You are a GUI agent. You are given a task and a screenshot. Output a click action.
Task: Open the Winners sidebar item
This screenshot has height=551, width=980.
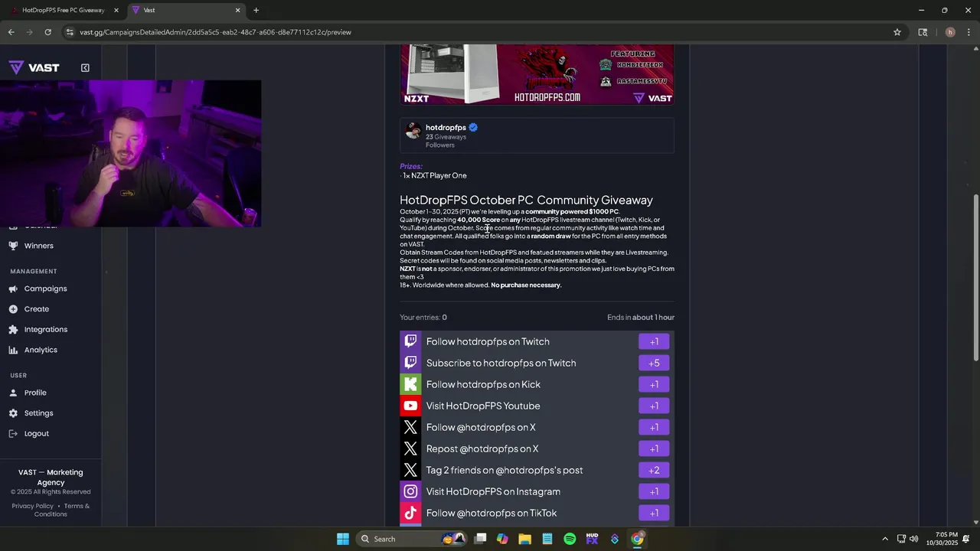[38, 246]
